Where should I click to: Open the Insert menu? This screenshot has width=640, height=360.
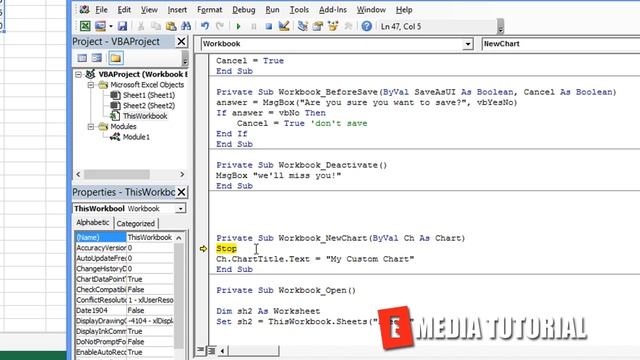(x=177, y=9)
